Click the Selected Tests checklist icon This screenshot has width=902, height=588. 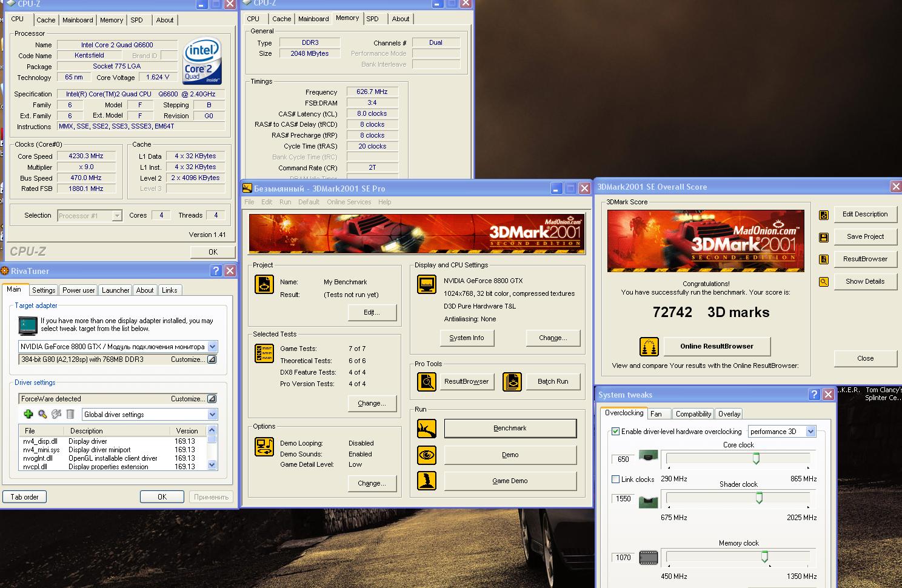coord(264,353)
